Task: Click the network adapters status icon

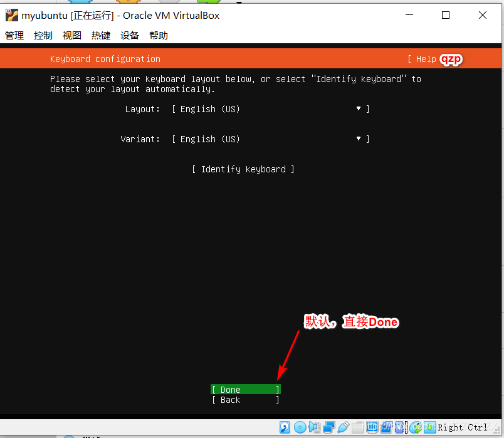Action: (x=329, y=427)
